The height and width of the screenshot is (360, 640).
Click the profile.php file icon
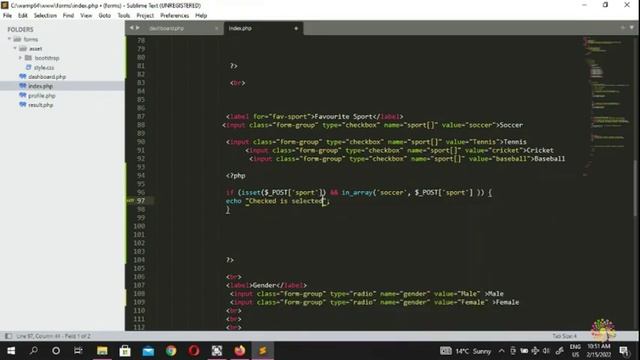point(23,95)
